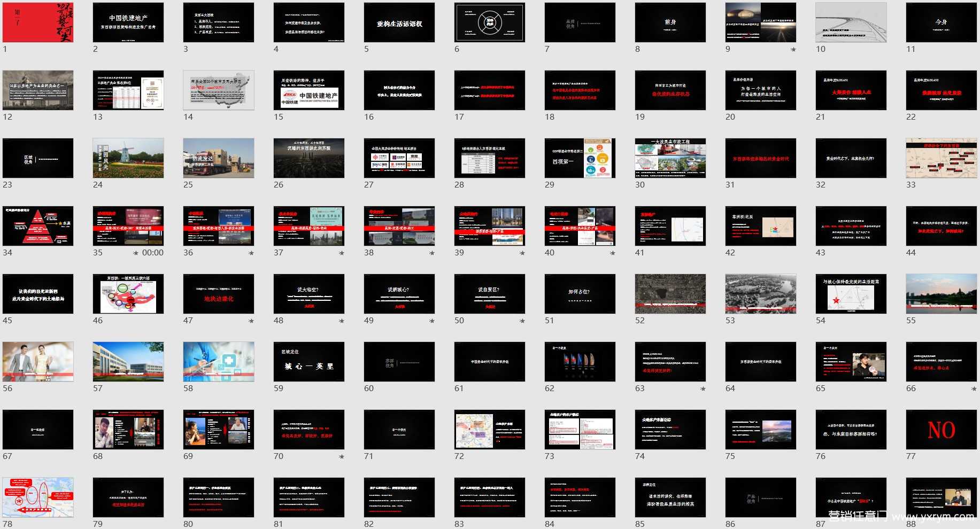Select slide 55 with the lakeside sunset photo

942,294
